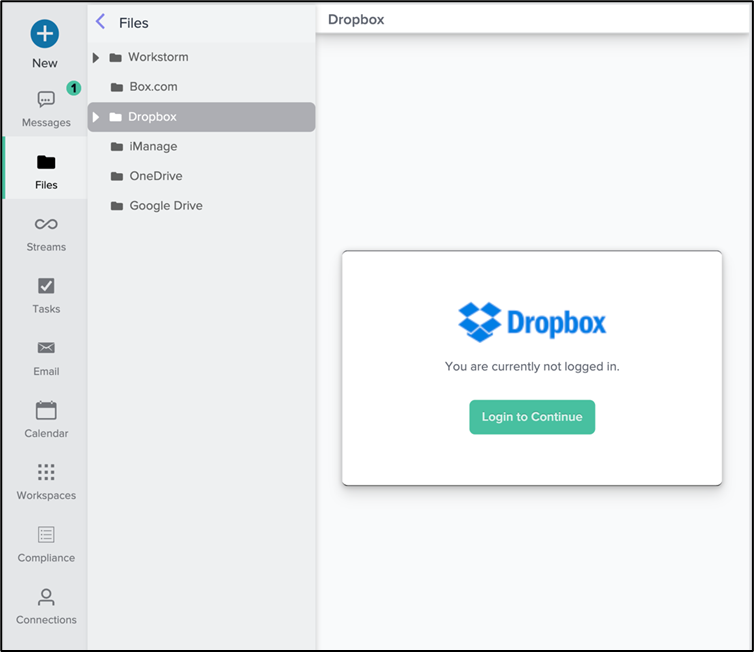Click the Tasks label in sidebar

[x=46, y=309]
